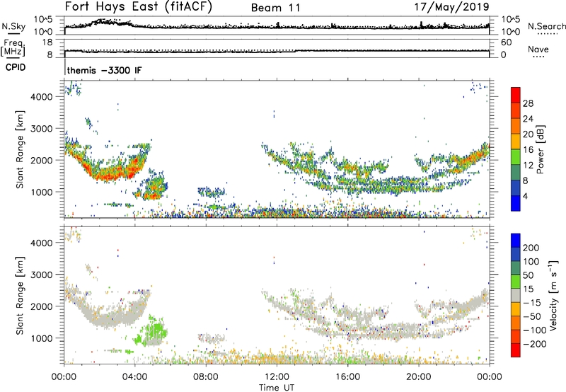
Task: Click the "Beam 11" label
Action: click(276, 8)
